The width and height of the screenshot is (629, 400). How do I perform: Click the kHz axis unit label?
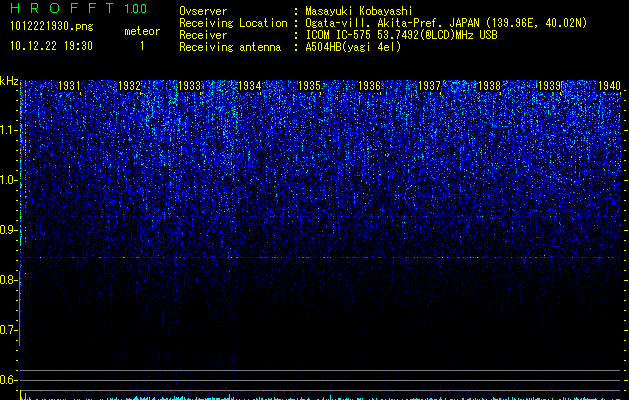(x=9, y=81)
